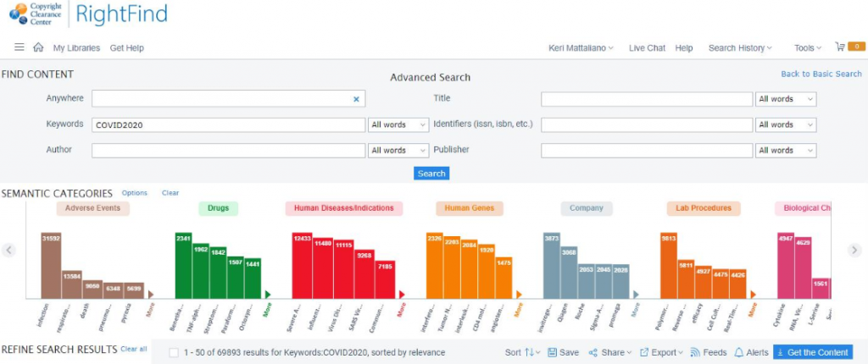Select all results checkbox

tap(175, 352)
